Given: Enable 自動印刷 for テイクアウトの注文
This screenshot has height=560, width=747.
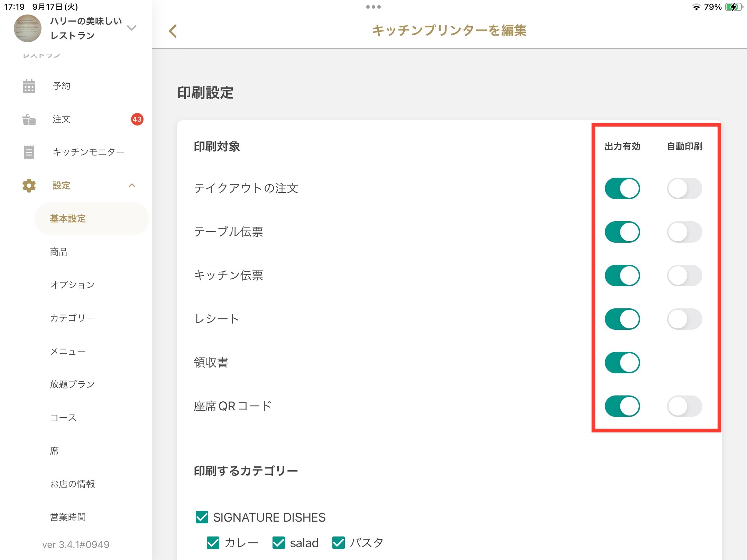Looking at the screenshot, I should [684, 188].
